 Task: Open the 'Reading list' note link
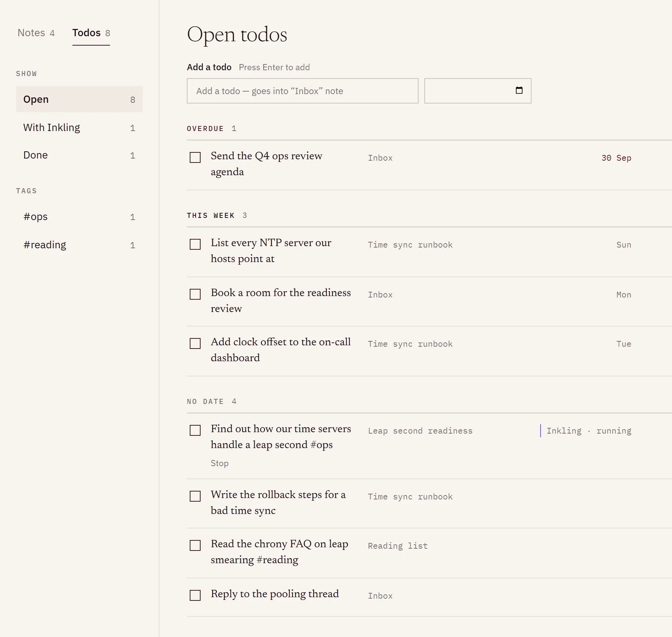pyautogui.click(x=398, y=546)
